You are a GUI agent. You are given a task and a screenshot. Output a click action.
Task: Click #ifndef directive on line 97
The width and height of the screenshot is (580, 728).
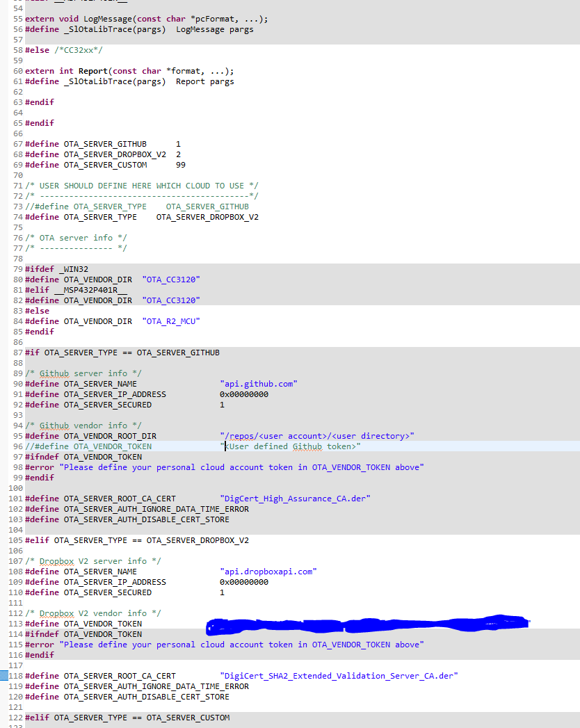click(42, 457)
